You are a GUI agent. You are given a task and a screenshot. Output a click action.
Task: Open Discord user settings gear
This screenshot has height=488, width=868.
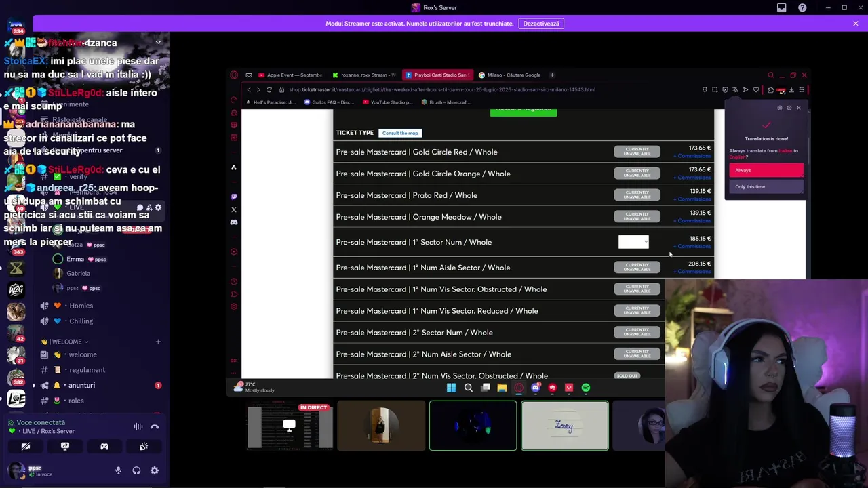coord(155,470)
